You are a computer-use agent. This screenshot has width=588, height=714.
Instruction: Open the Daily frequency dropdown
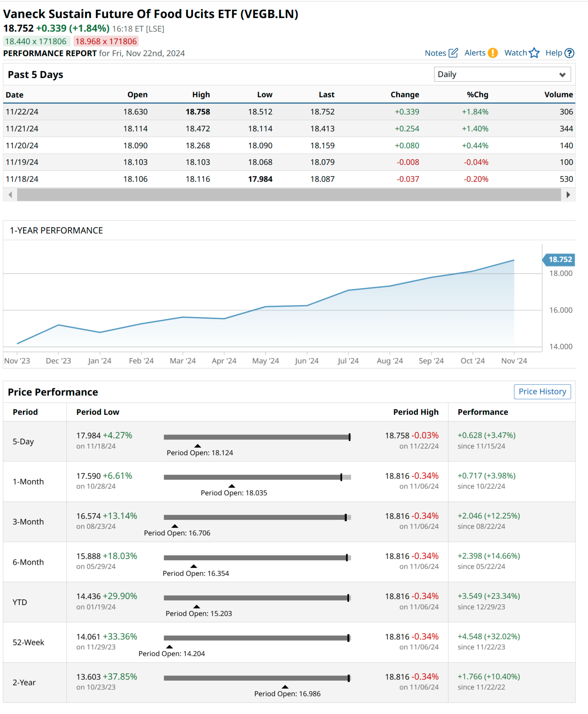(x=502, y=74)
